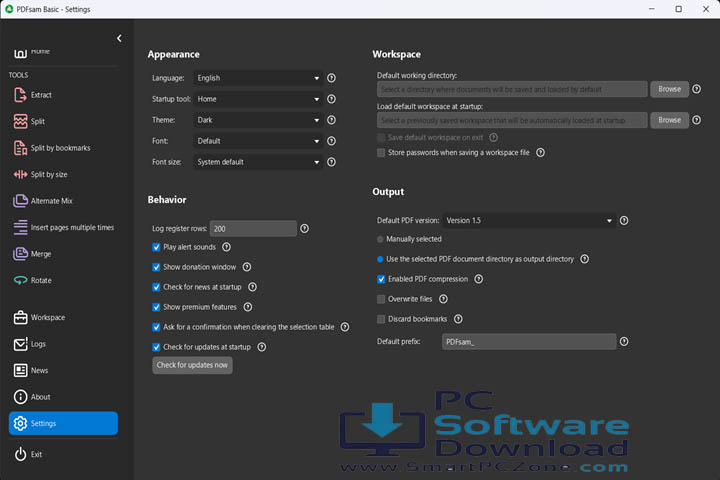Click the Insert pages multiple times icon

pyautogui.click(x=20, y=227)
